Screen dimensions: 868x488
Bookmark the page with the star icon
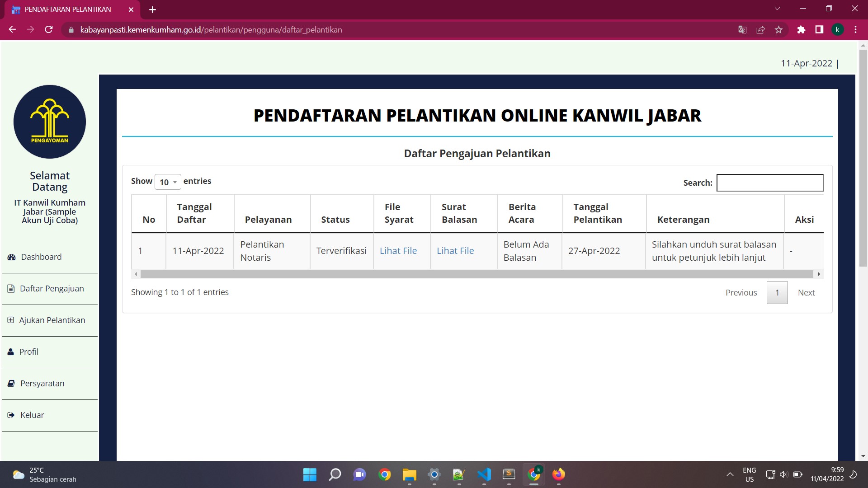coord(778,30)
